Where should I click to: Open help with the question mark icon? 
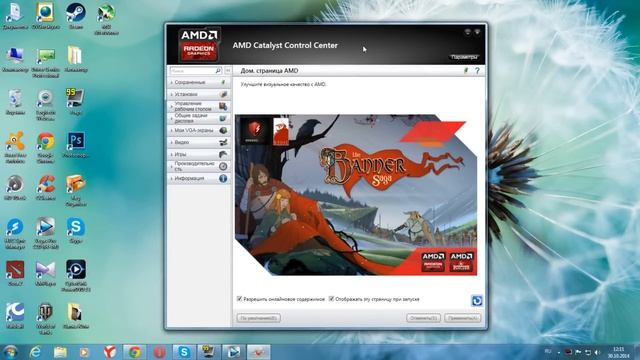click(477, 71)
